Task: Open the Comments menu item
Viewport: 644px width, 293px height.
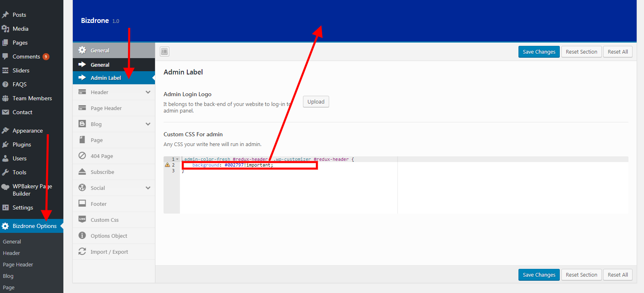Action: [31, 56]
